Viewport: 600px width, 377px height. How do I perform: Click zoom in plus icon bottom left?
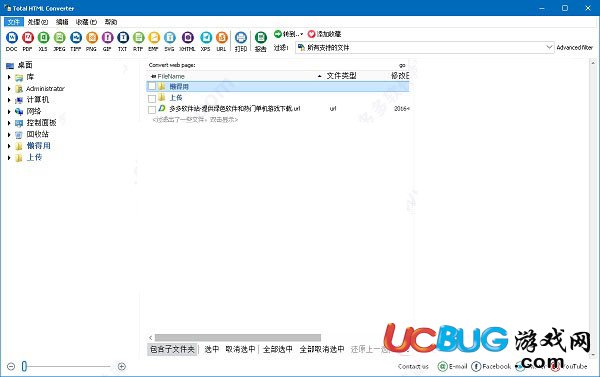pyautogui.click(x=122, y=367)
